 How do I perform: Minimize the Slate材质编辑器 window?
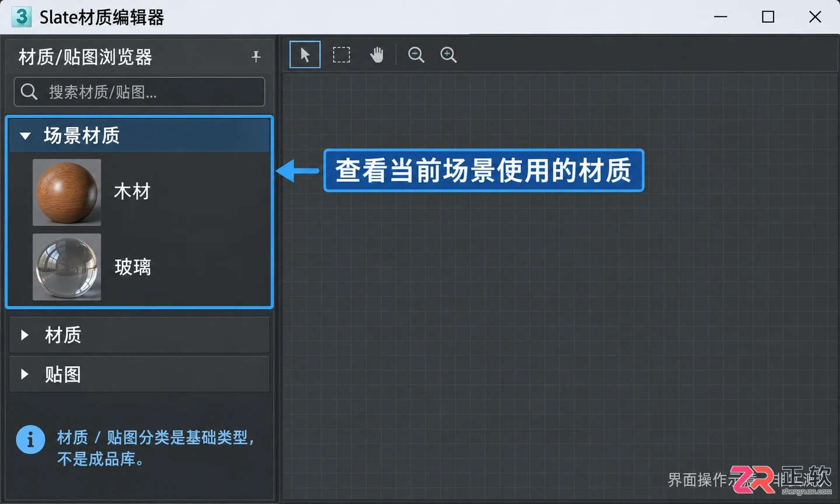coord(721,17)
